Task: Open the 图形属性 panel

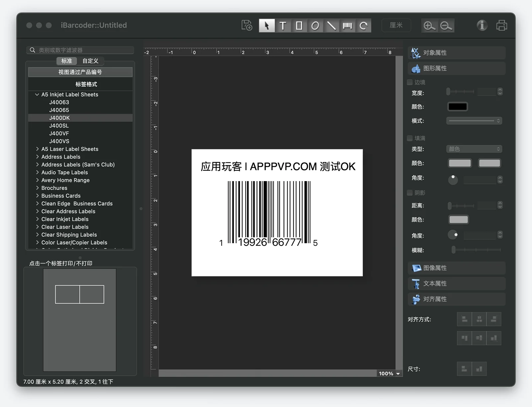Action: click(457, 68)
